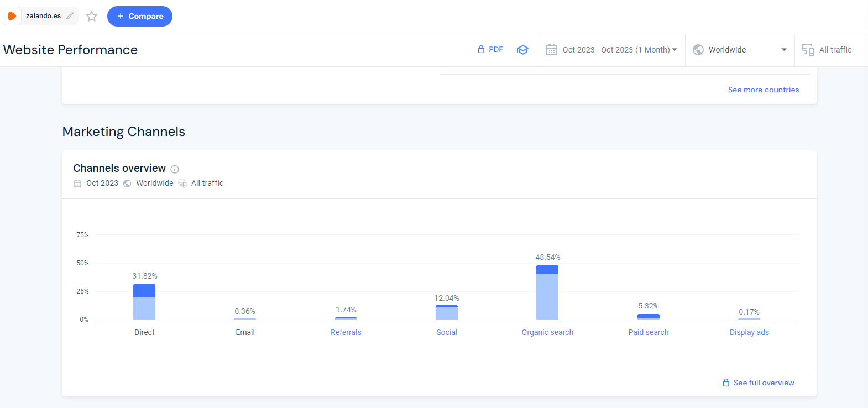The image size is (868, 408).
Task: Click the calendar icon in date picker
Action: [551, 50]
